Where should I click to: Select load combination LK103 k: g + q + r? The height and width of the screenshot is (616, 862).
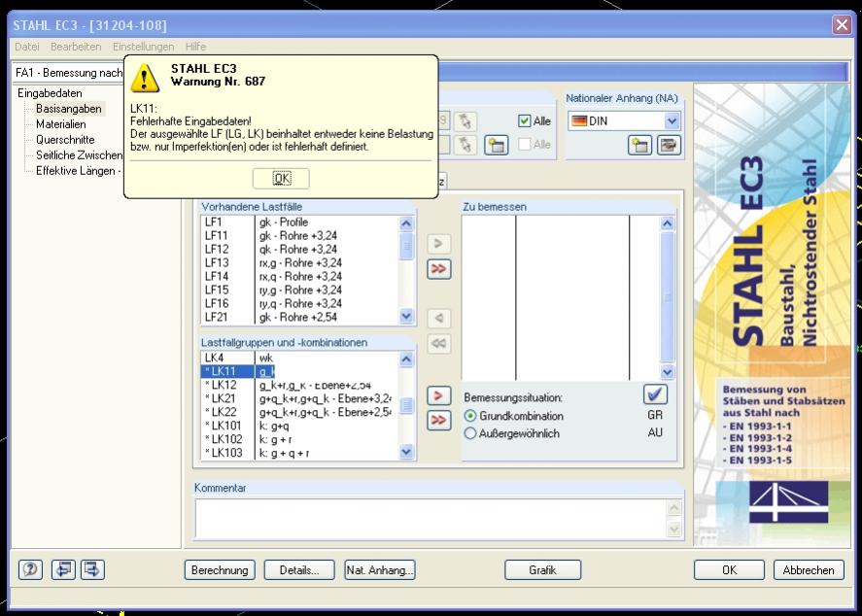pyautogui.click(x=300, y=454)
